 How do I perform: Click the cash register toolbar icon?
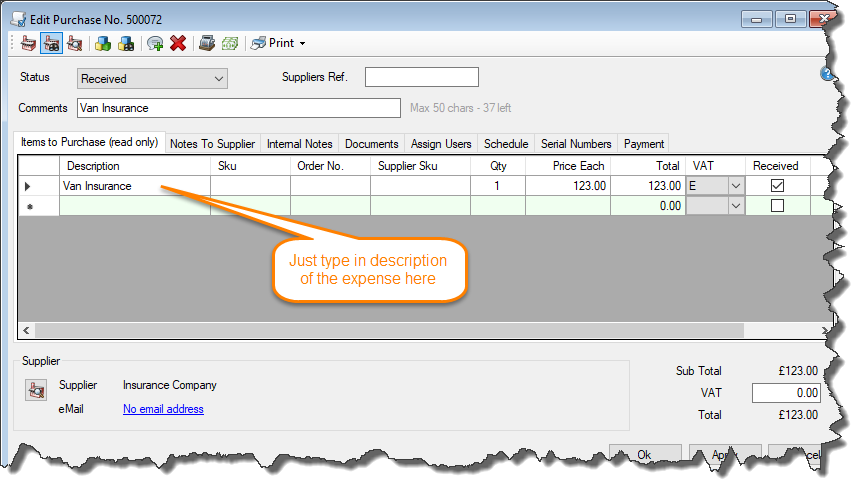[x=207, y=43]
